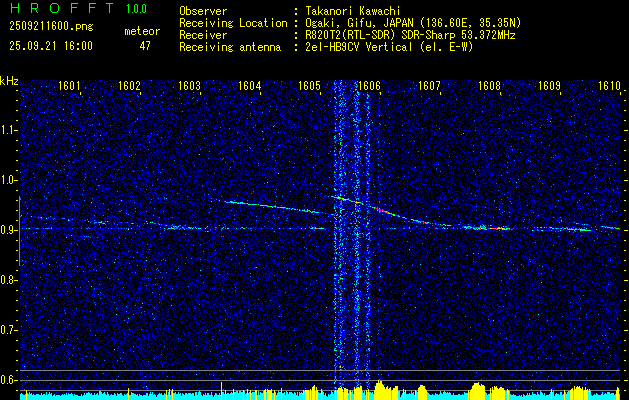
Task: Click the 1609 time axis marker
Action: point(549,85)
